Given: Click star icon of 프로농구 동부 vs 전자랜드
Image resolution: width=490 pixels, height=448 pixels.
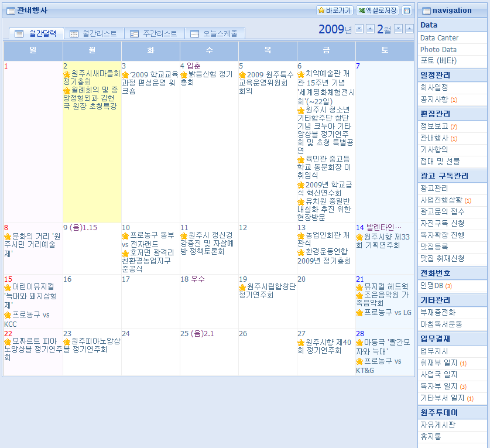Looking at the screenshot, I should coord(125,236).
